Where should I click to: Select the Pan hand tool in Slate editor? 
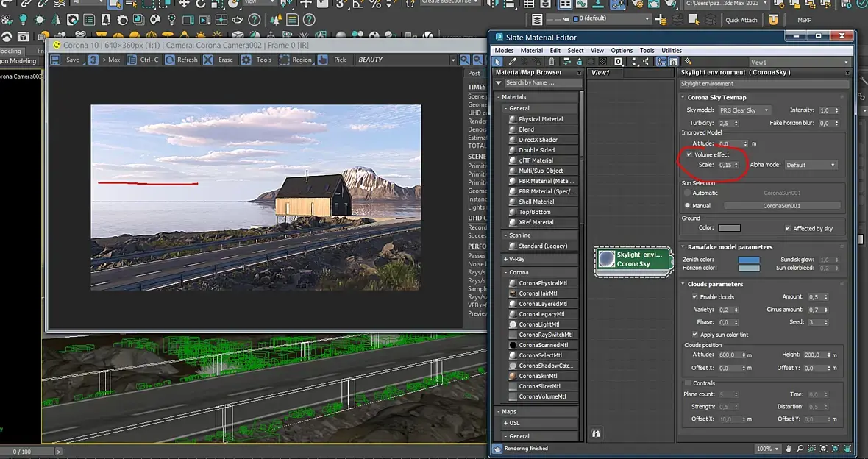[x=788, y=449]
